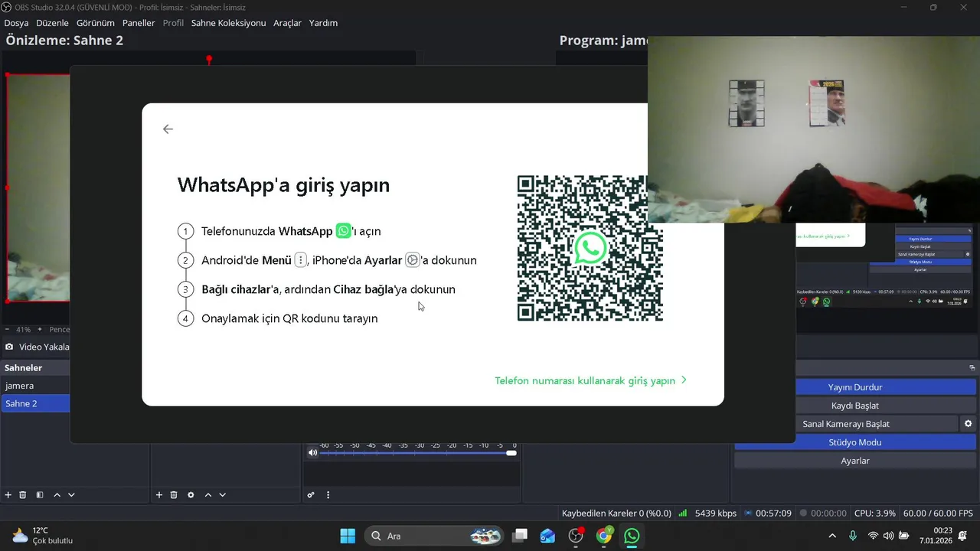The width and height of the screenshot is (980, 551).
Task: Open the Paneller menu
Action: point(139,23)
